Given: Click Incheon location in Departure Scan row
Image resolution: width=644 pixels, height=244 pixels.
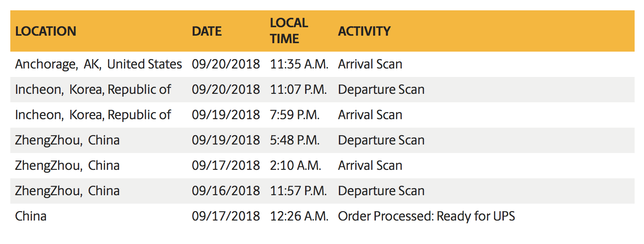Looking at the screenshot, I should tap(93, 90).
